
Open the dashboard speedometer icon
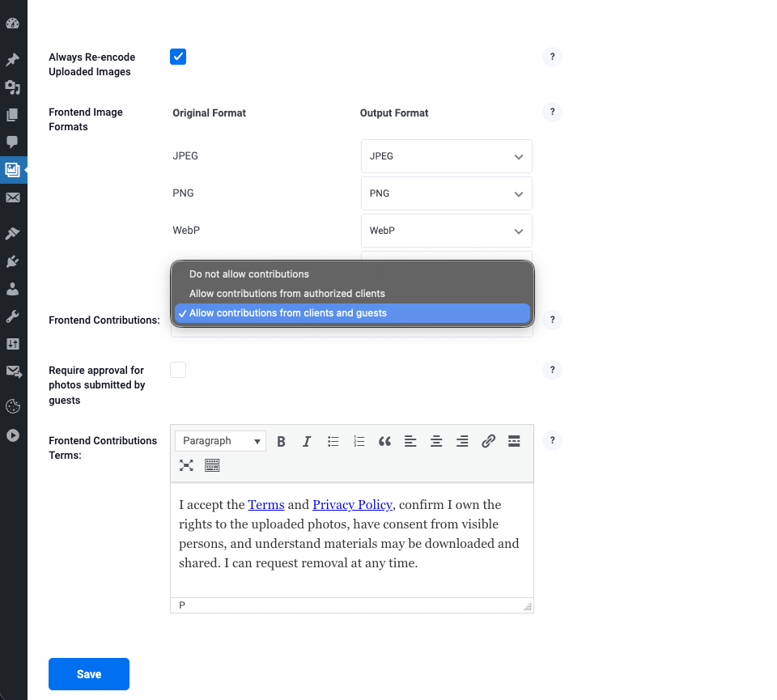pos(13,23)
